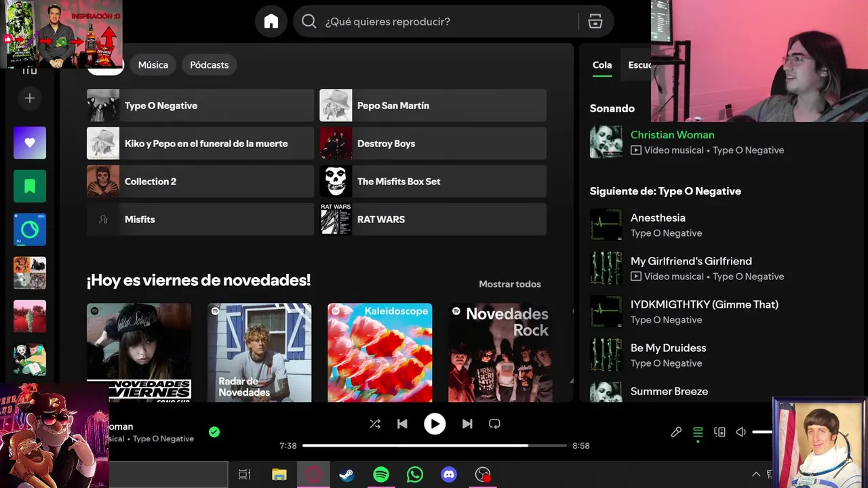Open WhatsApp from the taskbar
Screen dimensions: 868x488
point(415,474)
